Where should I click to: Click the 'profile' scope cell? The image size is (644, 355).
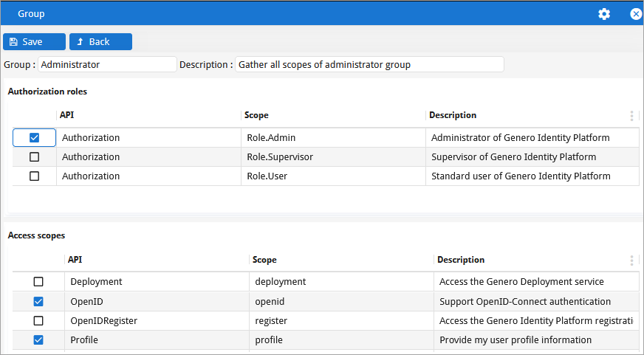coord(342,340)
